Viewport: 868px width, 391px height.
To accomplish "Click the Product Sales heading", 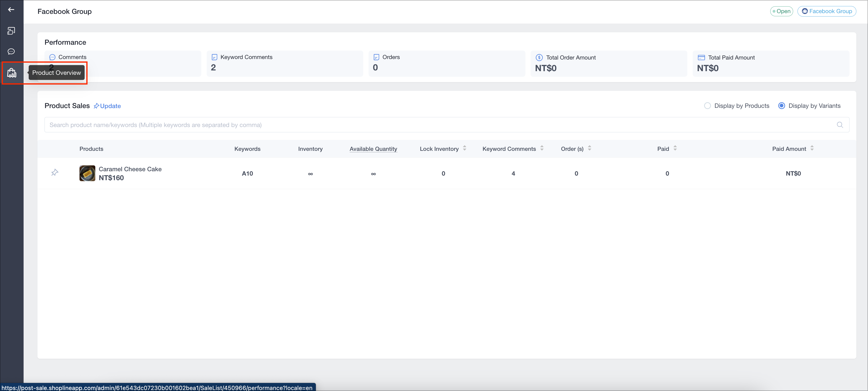I will coord(67,106).
